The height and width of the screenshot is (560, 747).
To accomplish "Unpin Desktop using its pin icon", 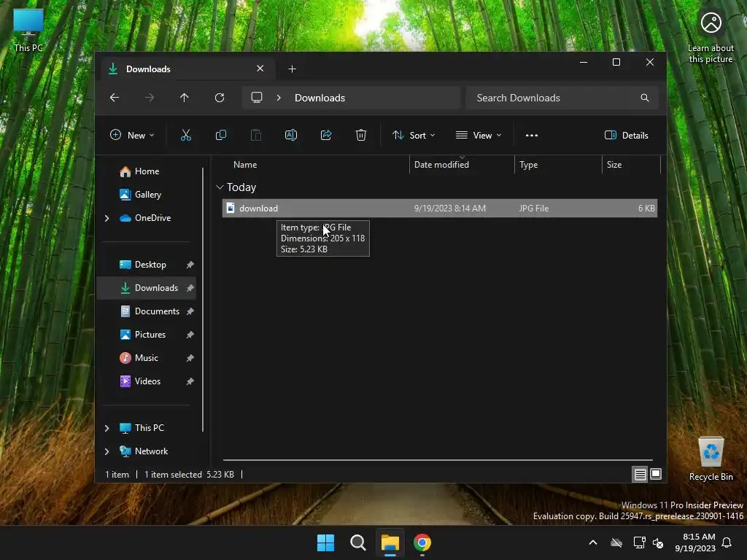I will click(190, 265).
